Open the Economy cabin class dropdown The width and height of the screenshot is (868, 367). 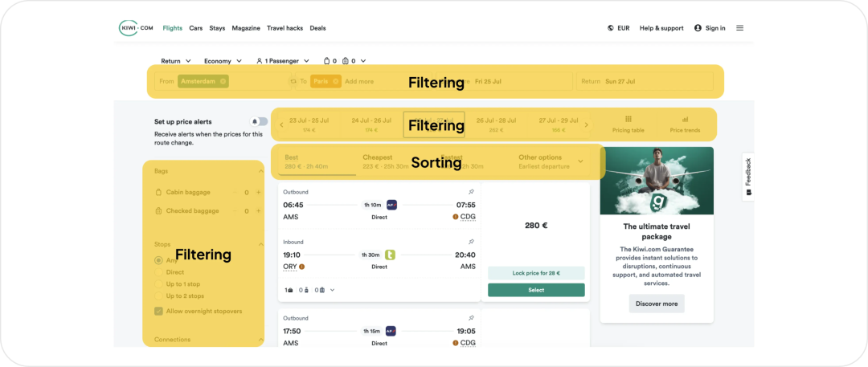pos(223,61)
